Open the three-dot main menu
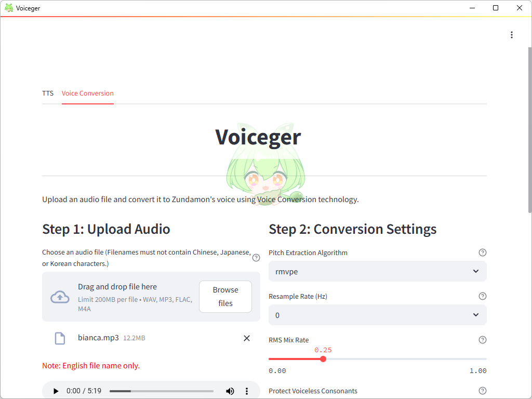The height and width of the screenshot is (399, 532). click(512, 35)
